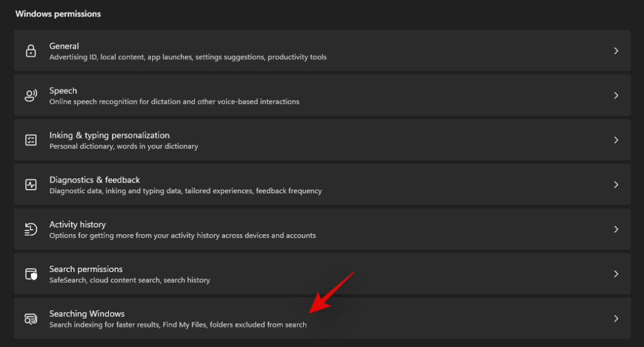
Task: Expand Speech settings via its chevron
Action: tap(616, 95)
